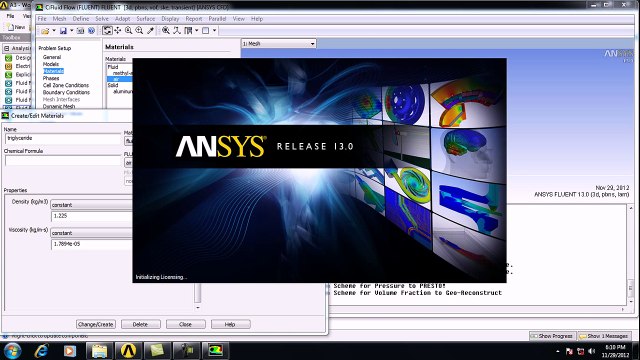
Task: Open the Fluent File menu
Action: (42, 19)
